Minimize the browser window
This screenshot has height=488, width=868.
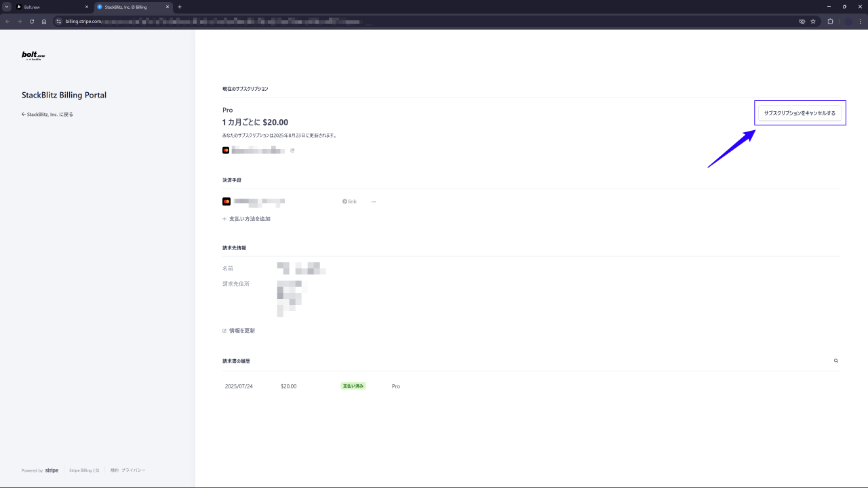828,7
